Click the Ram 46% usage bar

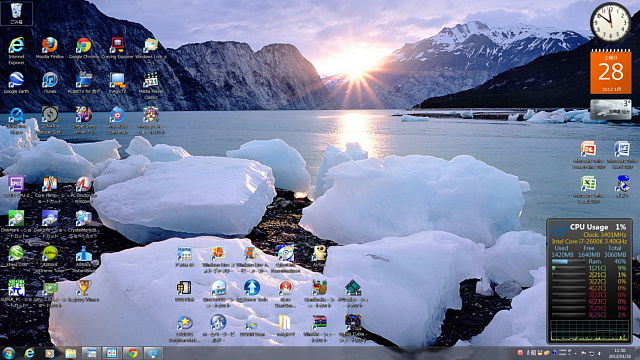pos(569,262)
